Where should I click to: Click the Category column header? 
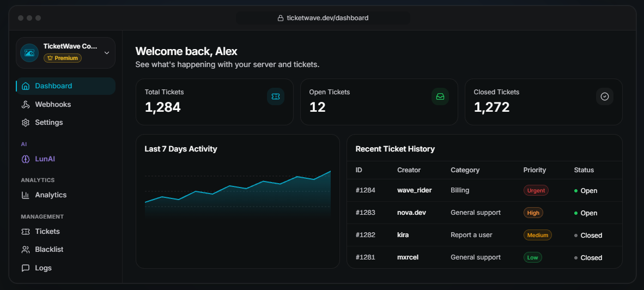point(465,170)
